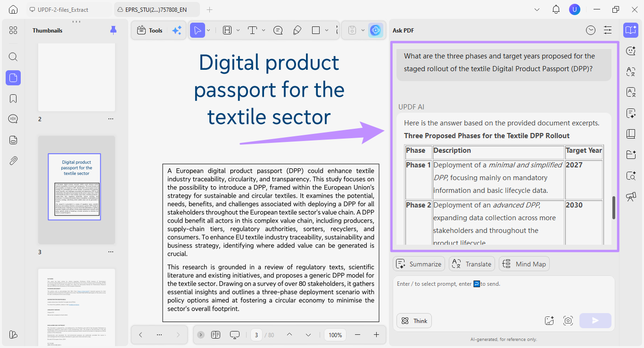Click the page number input field
The width and height of the screenshot is (644, 348).
click(x=256, y=335)
